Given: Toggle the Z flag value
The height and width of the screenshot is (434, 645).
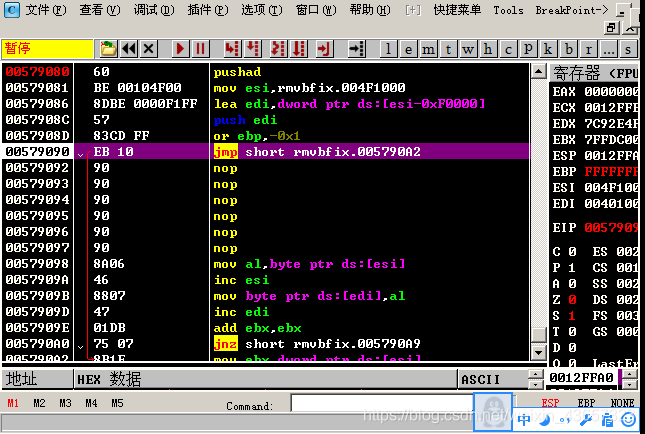Looking at the screenshot, I should [x=572, y=299].
